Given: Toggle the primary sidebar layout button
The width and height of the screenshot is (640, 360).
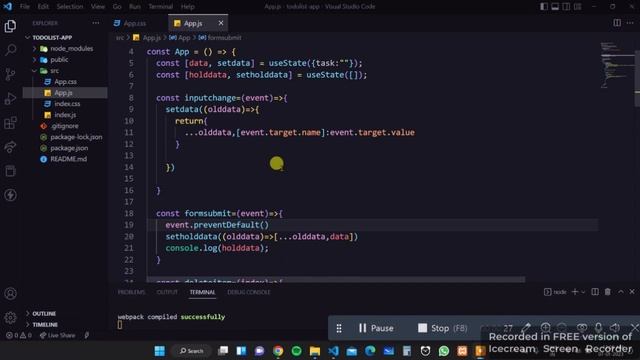Looking at the screenshot, I should (544, 7).
